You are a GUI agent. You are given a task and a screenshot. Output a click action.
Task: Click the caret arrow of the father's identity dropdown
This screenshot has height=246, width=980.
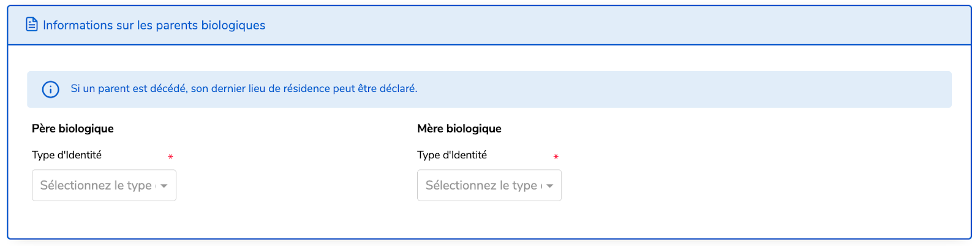[164, 186]
